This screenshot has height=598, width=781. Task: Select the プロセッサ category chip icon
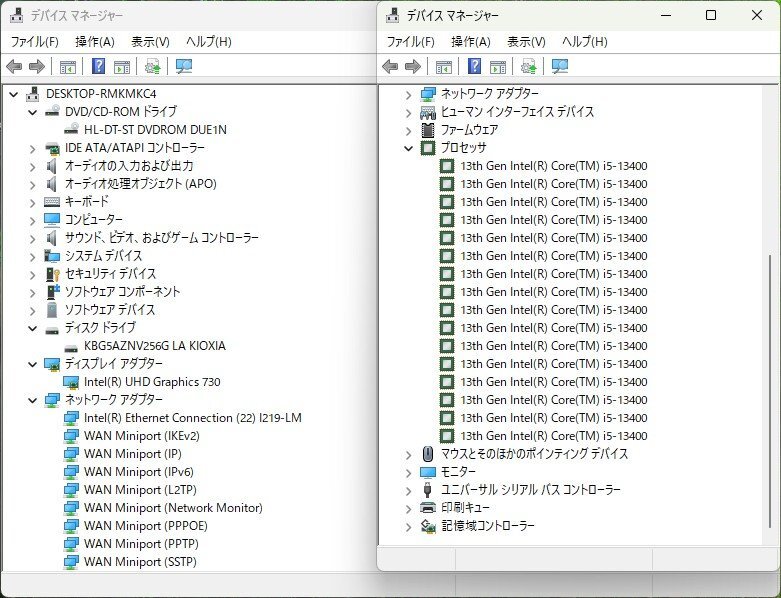pos(428,148)
